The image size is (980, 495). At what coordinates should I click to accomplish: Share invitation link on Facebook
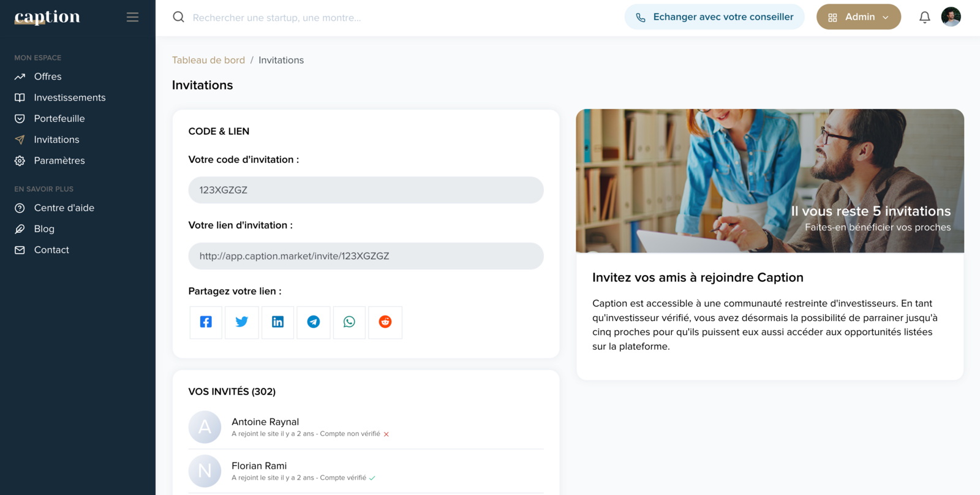pyautogui.click(x=206, y=322)
